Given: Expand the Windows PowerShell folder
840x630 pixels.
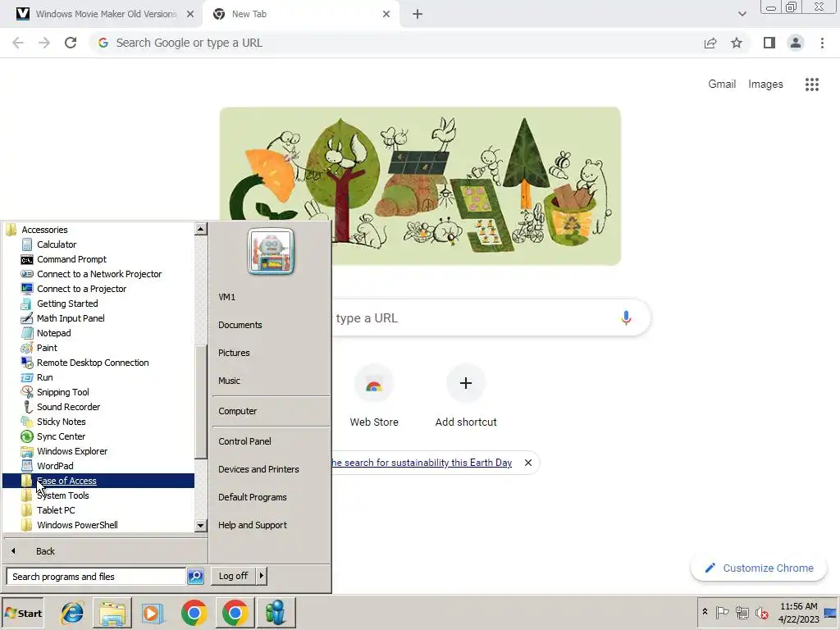Looking at the screenshot, I should point(77,525).
